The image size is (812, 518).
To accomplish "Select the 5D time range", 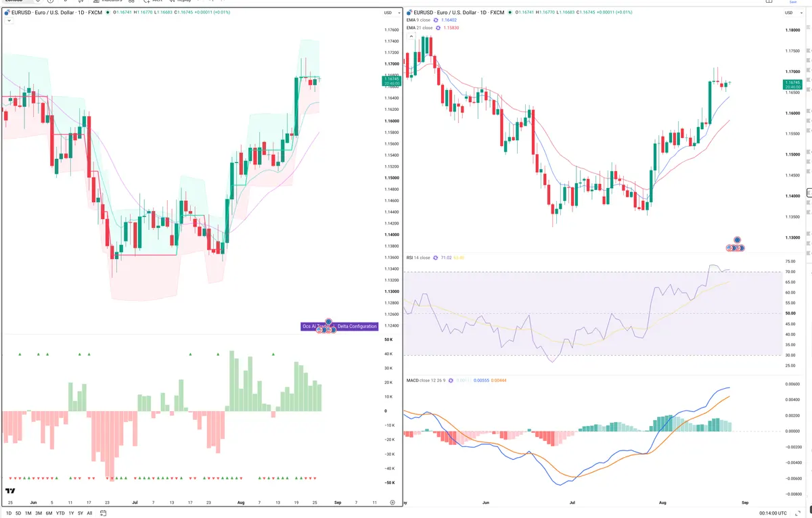I will tap(18, 513).
